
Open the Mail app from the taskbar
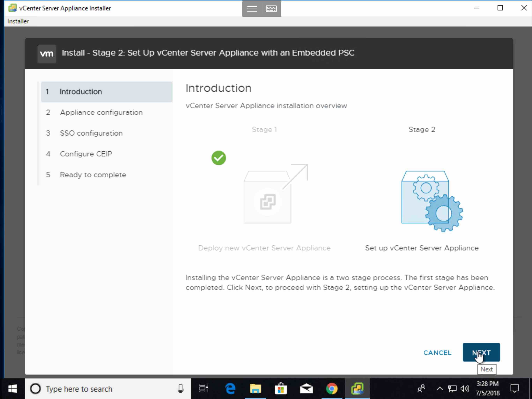pyautogui.click(x=306, y=389)
